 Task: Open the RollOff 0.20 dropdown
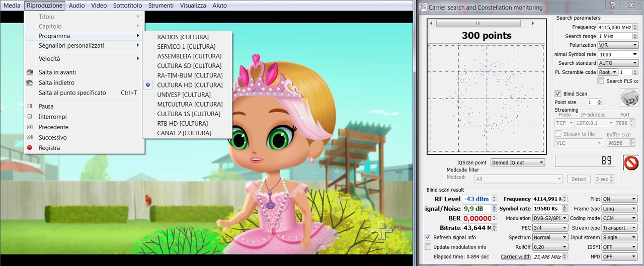550,247
